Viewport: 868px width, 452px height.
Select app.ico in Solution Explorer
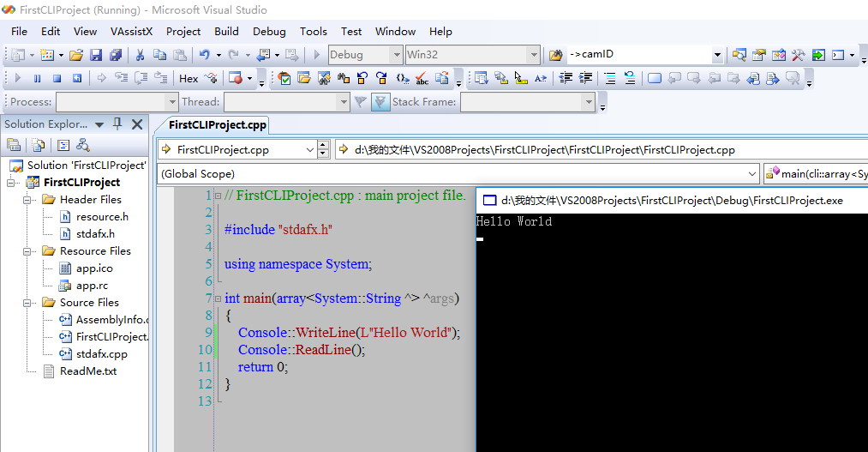point(94,268)
